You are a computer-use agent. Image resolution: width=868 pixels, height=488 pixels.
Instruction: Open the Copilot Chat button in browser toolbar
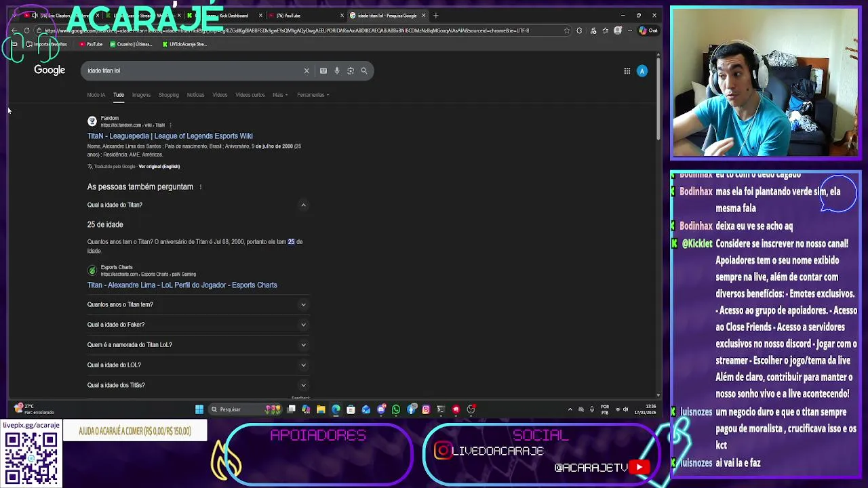tap(648, 30)
